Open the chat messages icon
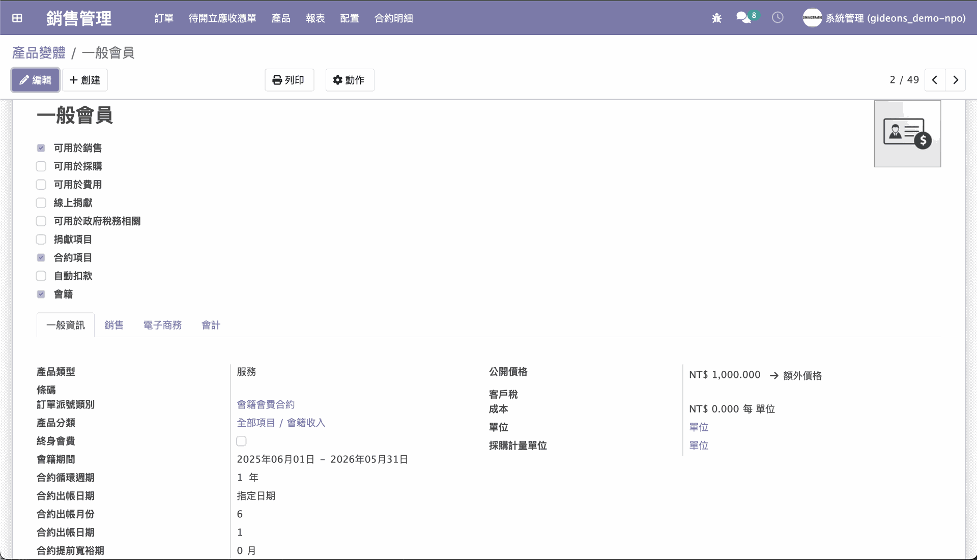The width and height of the screenshot is (977, 560). tap(743, 18)
